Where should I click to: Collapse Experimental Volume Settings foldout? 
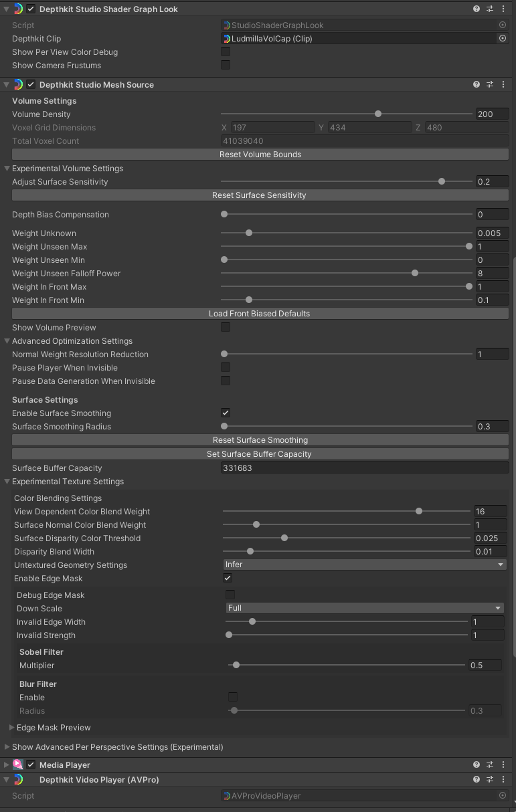click(x=7, y=169)
